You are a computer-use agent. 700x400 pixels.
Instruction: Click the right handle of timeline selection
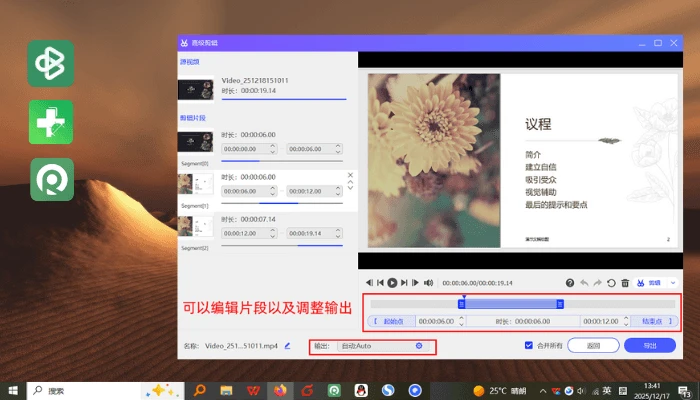point(560,304)
